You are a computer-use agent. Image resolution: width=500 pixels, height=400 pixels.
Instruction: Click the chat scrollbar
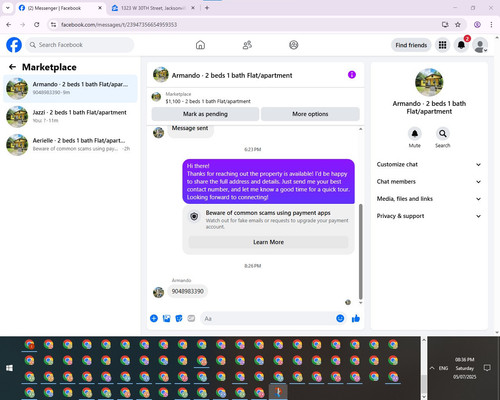360,252
